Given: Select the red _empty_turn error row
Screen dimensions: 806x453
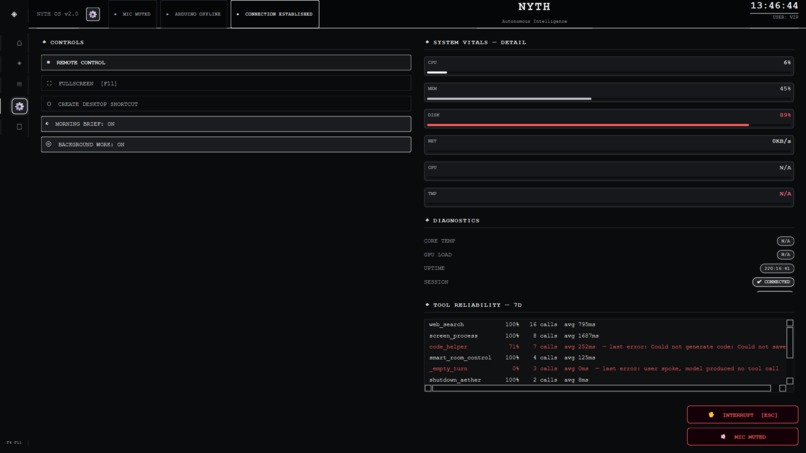Looking at the screenshot, I should tap(606, 369).
